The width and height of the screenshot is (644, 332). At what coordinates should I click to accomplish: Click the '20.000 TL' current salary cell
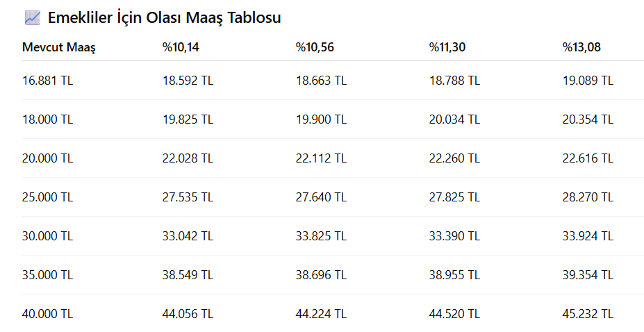[x=47, y=158]
